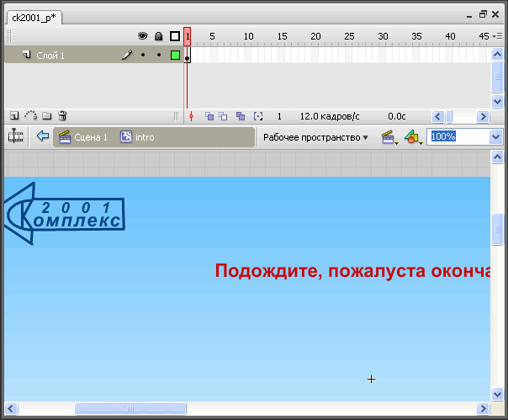
Task: Click timeline vertical scroll up arrow
Action: (x=497, y=54)
